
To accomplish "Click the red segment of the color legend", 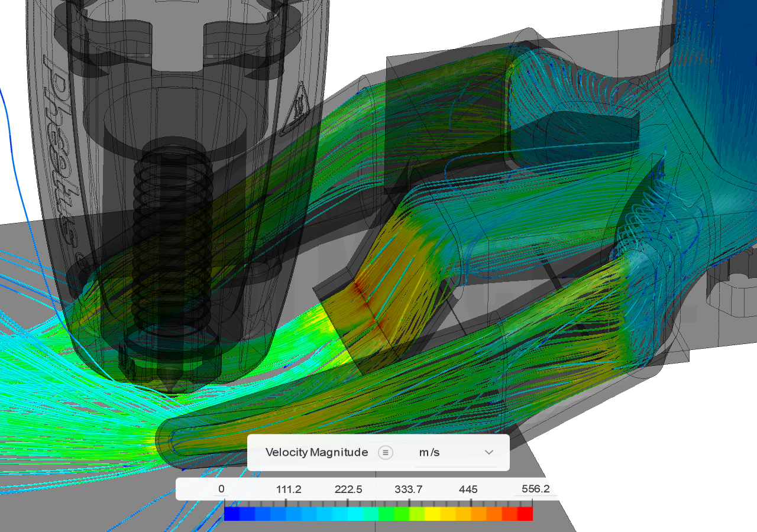I will point(526,513).
